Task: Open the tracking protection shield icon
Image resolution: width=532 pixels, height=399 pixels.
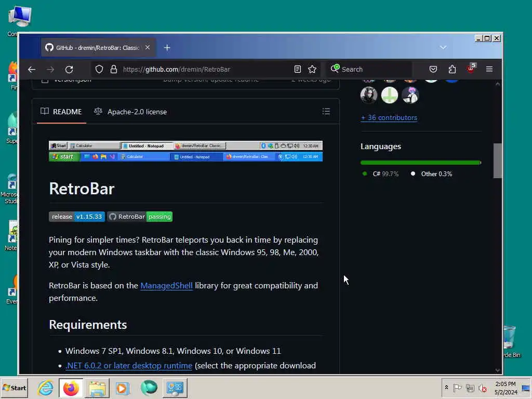Action: 99,69
